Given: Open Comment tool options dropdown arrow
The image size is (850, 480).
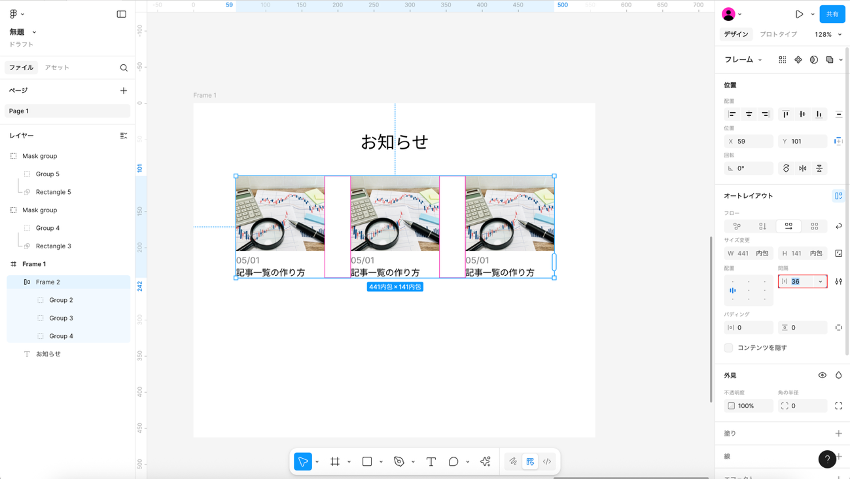Looking at the screenshot, I should tap(467, 462).
